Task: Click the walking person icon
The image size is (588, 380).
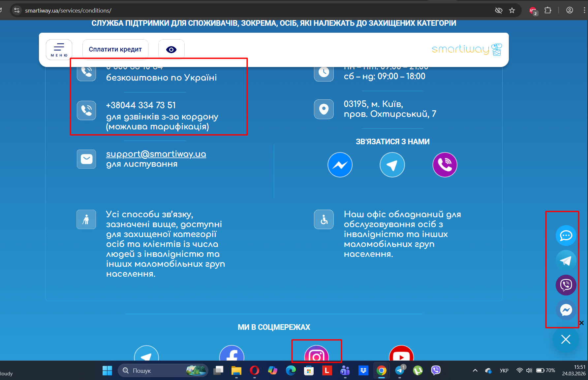Action: click(86, 219)
